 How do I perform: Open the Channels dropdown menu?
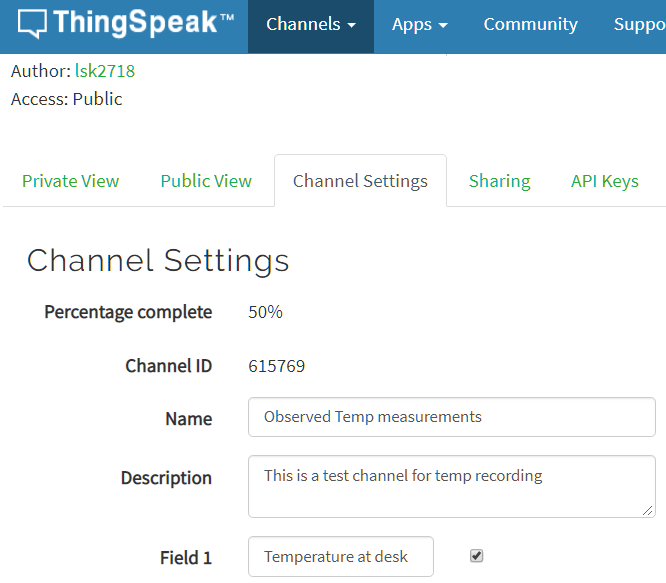tap(311, 25)
